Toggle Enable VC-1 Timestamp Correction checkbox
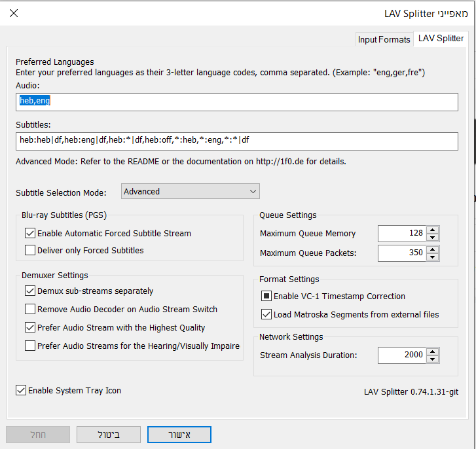Screen dimensions: 476x449 point(266,296)
